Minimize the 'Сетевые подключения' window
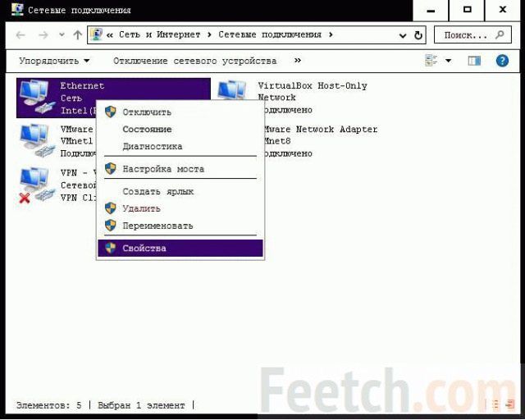This screenshot has width=525, height=420. [x=431, y=11]
